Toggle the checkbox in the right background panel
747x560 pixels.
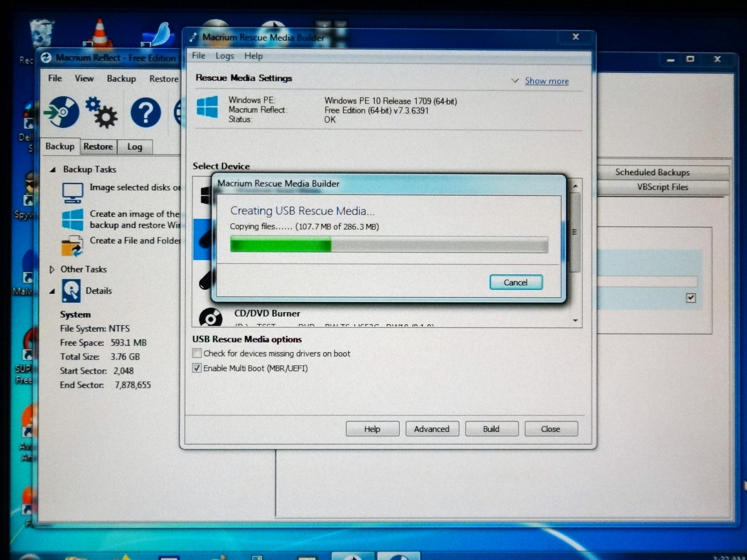pos(691,298)
